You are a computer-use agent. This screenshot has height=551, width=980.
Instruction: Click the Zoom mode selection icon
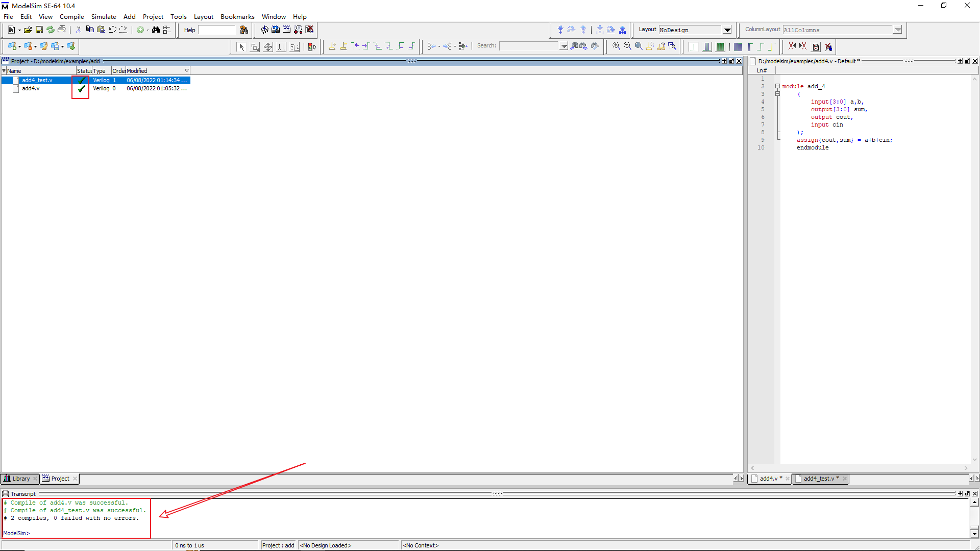(255, 47)
